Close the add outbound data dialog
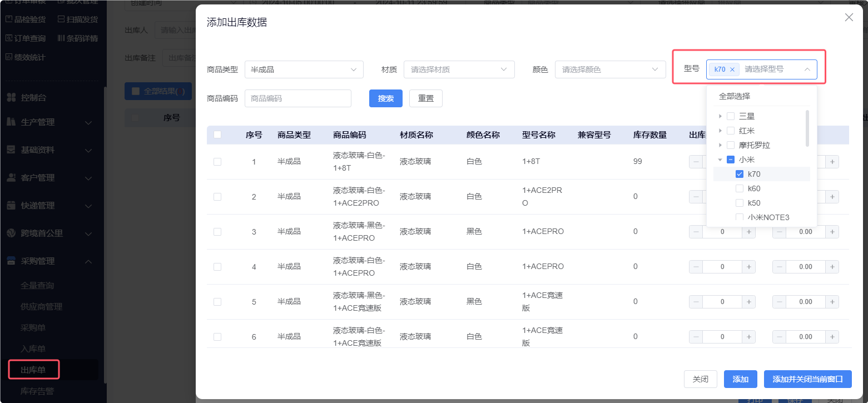868x403 pixels. (x=849, y=17)
